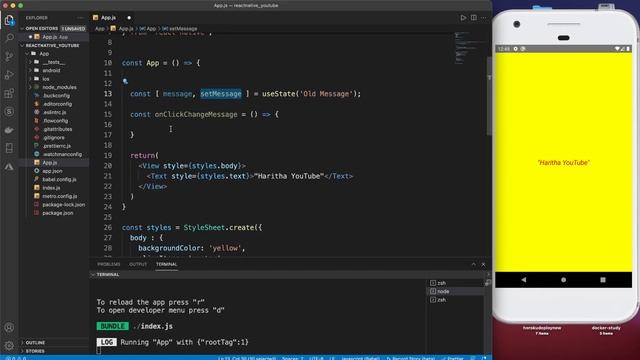
Task: Open Explorer panel more actions ellipsis
Action: click(80, 18)
